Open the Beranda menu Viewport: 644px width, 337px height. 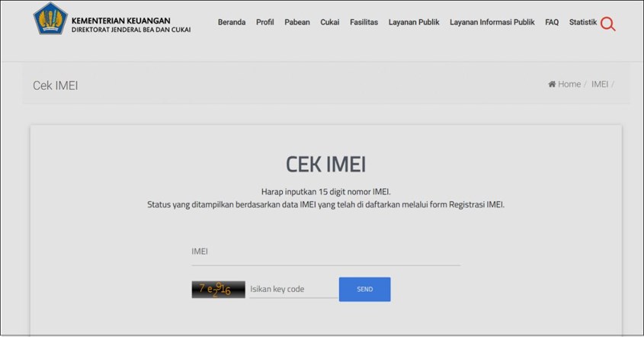(x=232, y=22)
